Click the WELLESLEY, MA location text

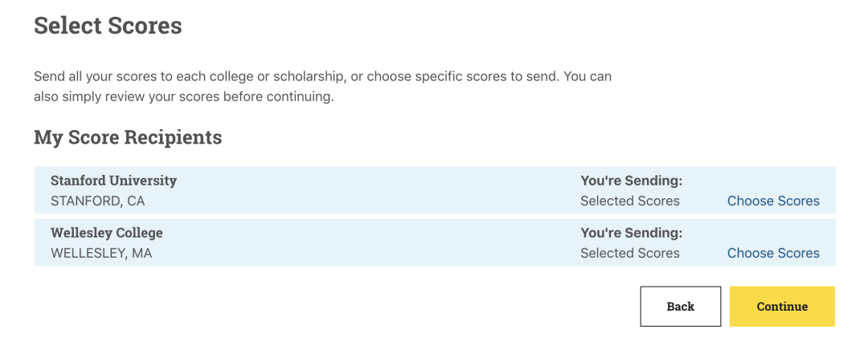pyautogui.click(x=101, y=253)
